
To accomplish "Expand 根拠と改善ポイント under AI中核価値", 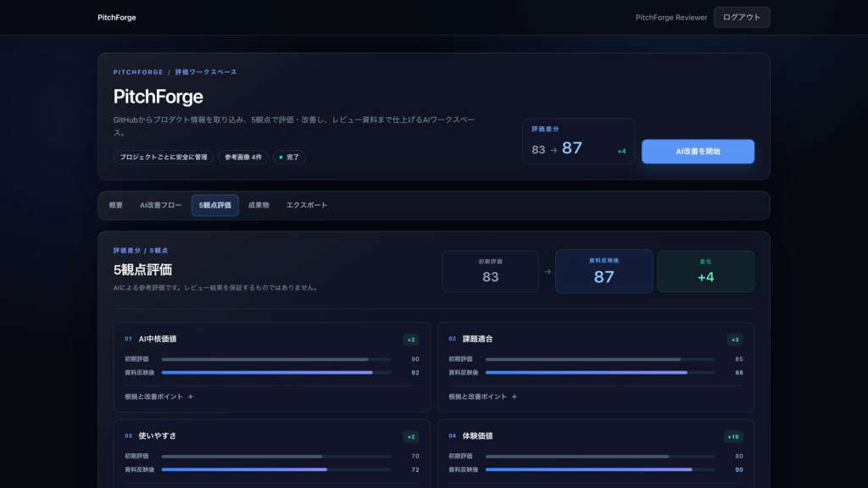I will pyautogui.click(x=159, y=396).
